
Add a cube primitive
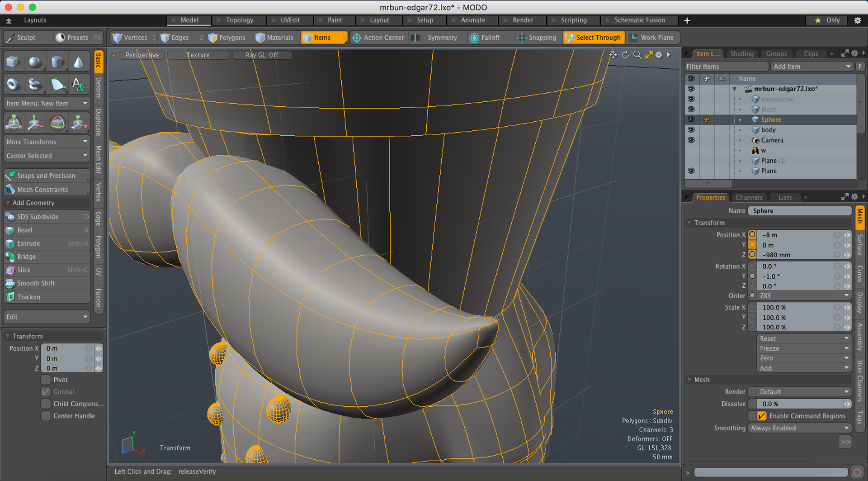point(13,62)
